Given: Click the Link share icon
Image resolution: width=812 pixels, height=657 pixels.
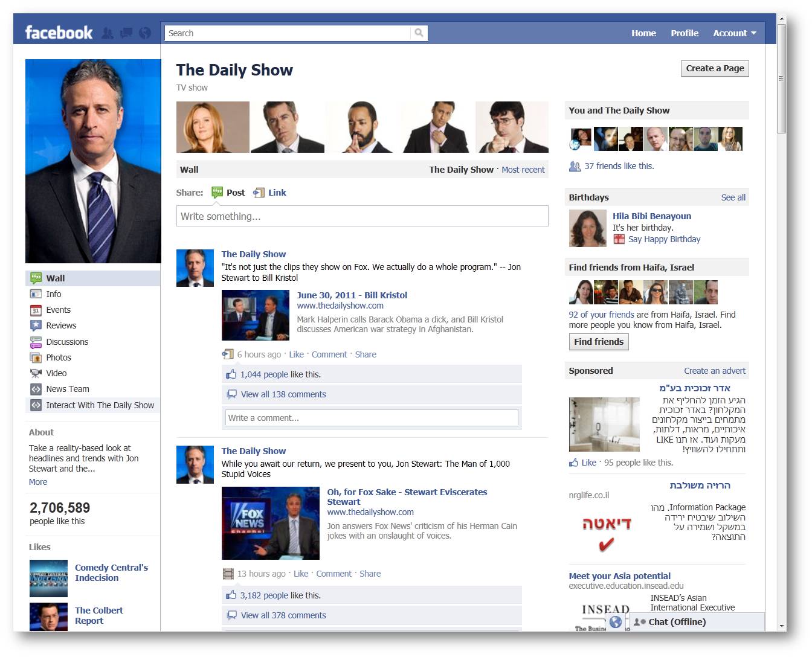Looking at the screenshot, I should pyautogui.click(x=259, y=193).
